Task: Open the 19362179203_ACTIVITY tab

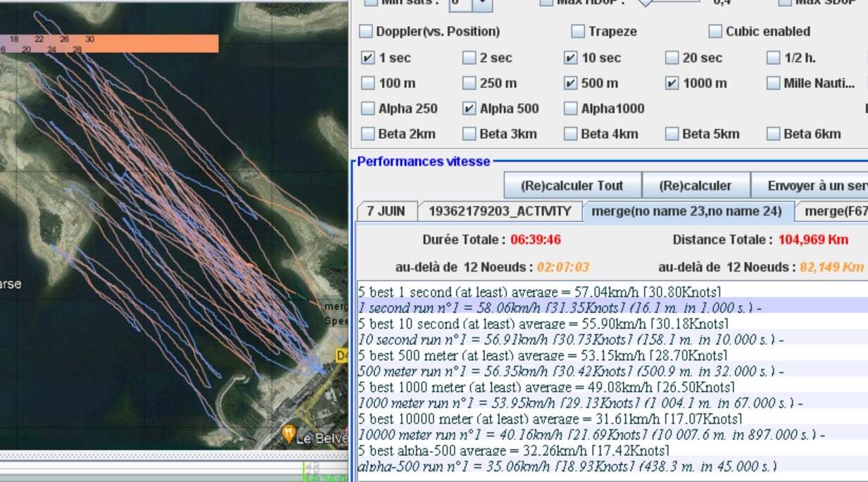Action: click(500, 211)
